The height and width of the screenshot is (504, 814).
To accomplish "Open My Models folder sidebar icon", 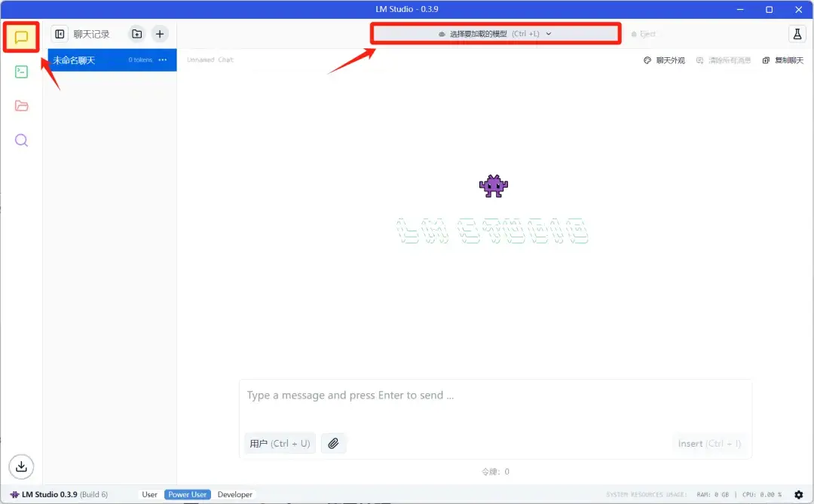I will coord(21,106).
